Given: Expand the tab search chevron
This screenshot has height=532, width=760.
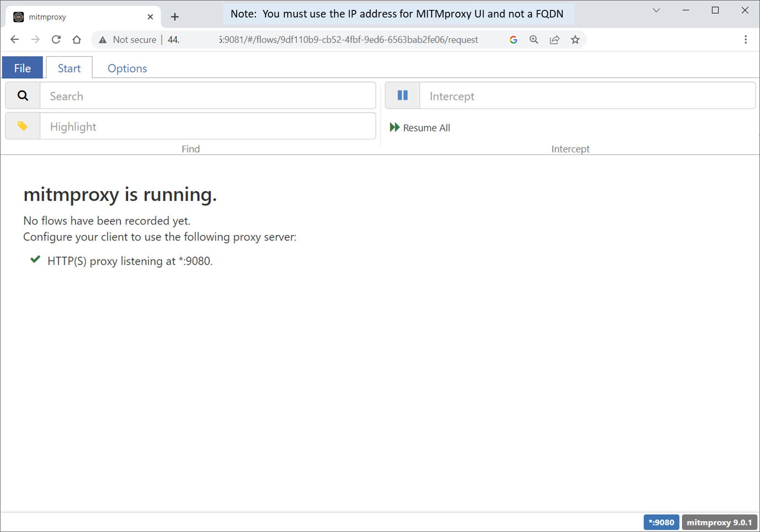Looking at the screenshot, I should click(x=656, y=10).
